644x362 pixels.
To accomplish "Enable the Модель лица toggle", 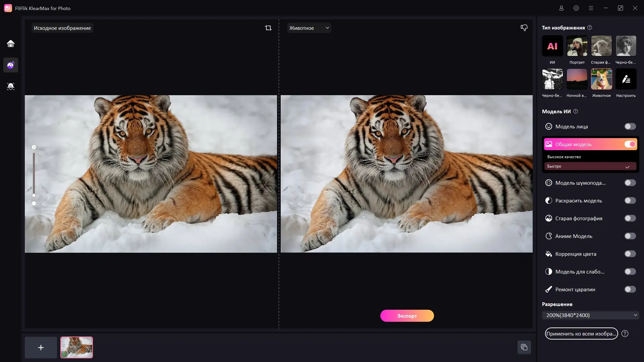I will click(630, 126).
